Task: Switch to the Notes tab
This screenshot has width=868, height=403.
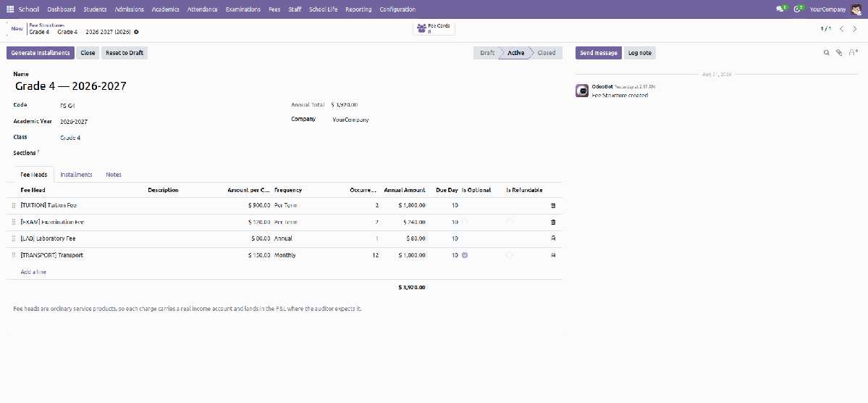Action: pyautogui.click(x=114, y=175)
